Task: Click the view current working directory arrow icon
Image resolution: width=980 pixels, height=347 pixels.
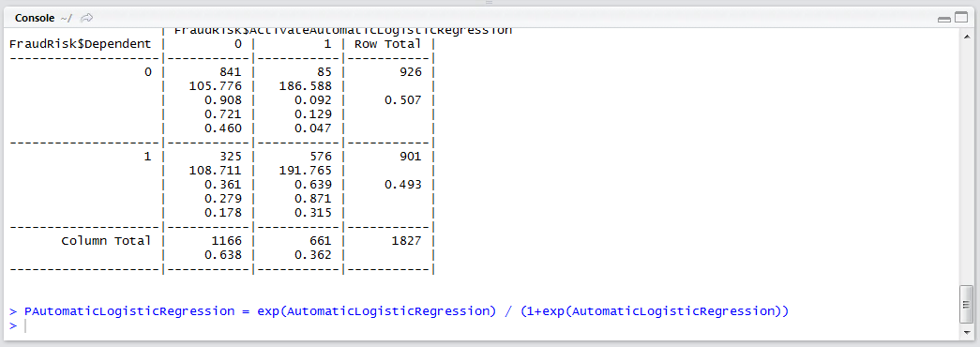Action: click(x=87, y=18)
